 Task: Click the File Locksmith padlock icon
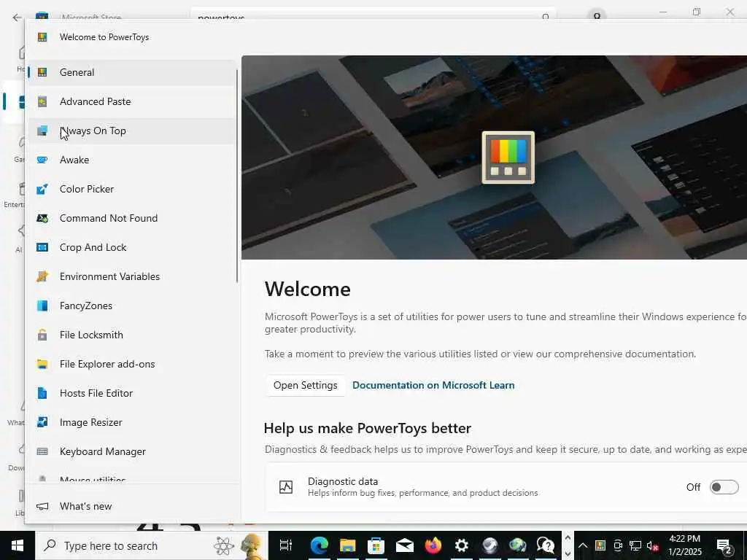42,335
